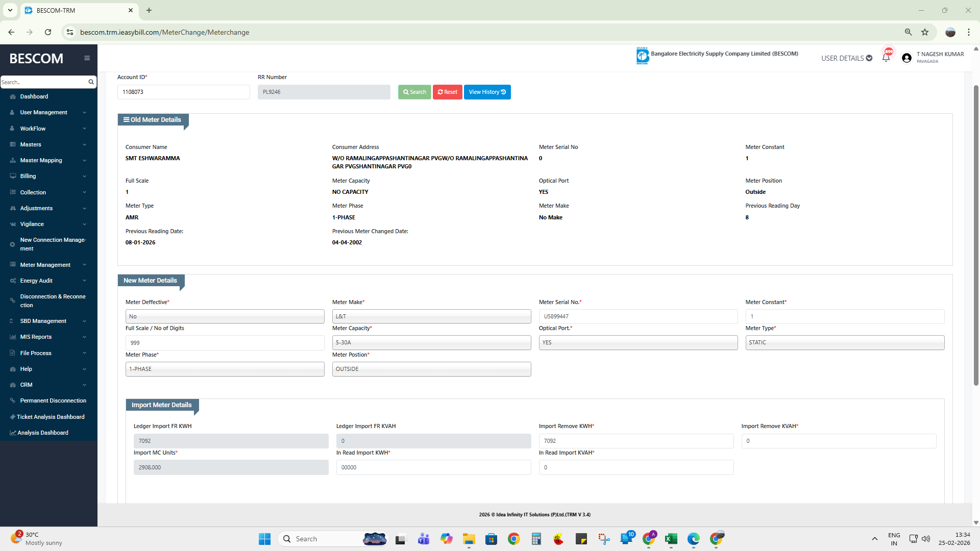This screenshot has height=551, width=980.
Task: Bookmark this page with star icon
Action: coord(925,32)
